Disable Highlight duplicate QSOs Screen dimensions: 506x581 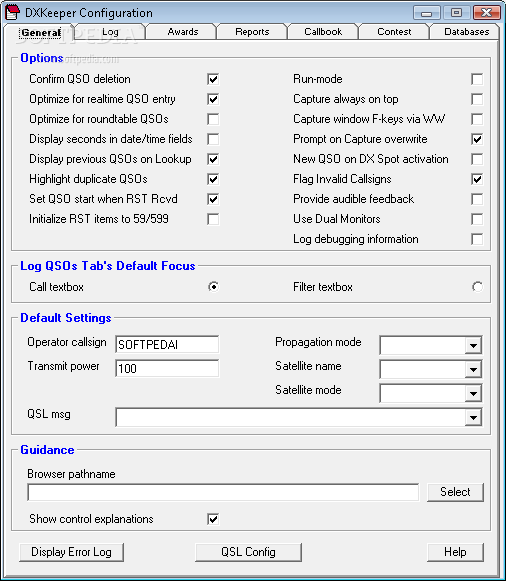pyautogui.click(x=213, y=179)
